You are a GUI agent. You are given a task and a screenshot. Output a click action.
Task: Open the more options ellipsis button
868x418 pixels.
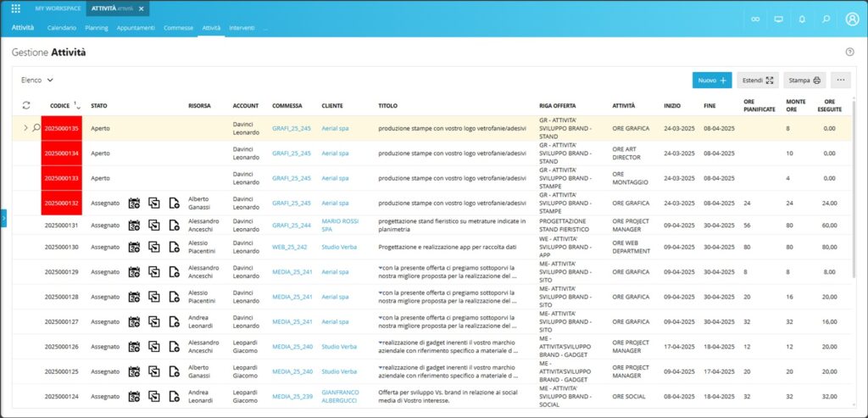coord(840,80)
